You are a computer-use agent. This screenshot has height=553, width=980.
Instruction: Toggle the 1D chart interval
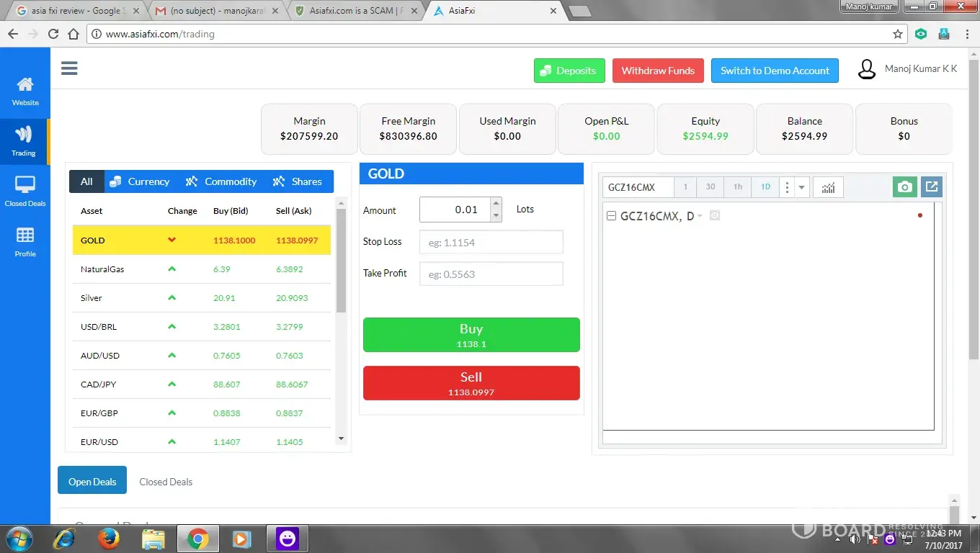point(765,187)
